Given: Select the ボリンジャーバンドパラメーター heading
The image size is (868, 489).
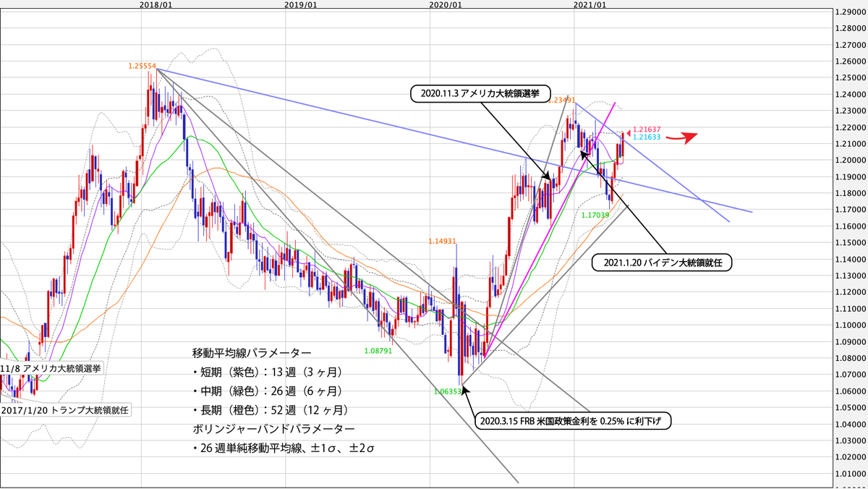Looking at the screenshot, I should (x=273, y=430).
